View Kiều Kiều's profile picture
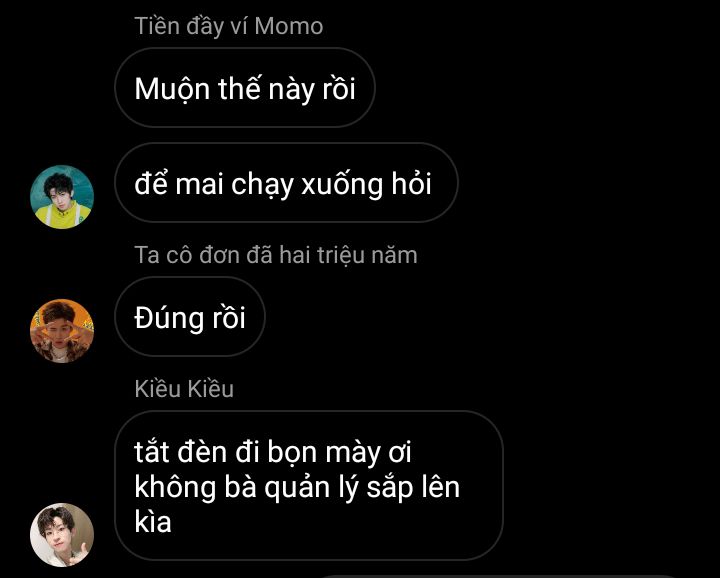720x578 pixels. (x=62, y=534)
